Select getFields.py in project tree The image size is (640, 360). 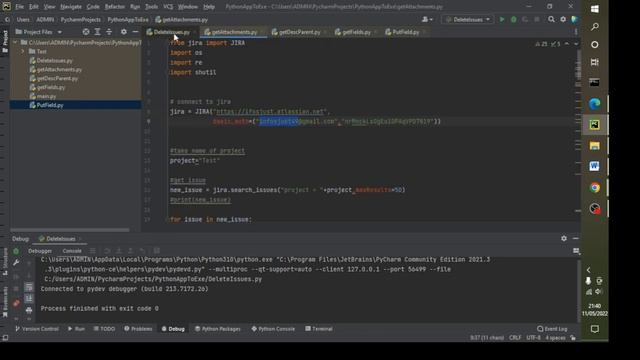click(50, 87)
